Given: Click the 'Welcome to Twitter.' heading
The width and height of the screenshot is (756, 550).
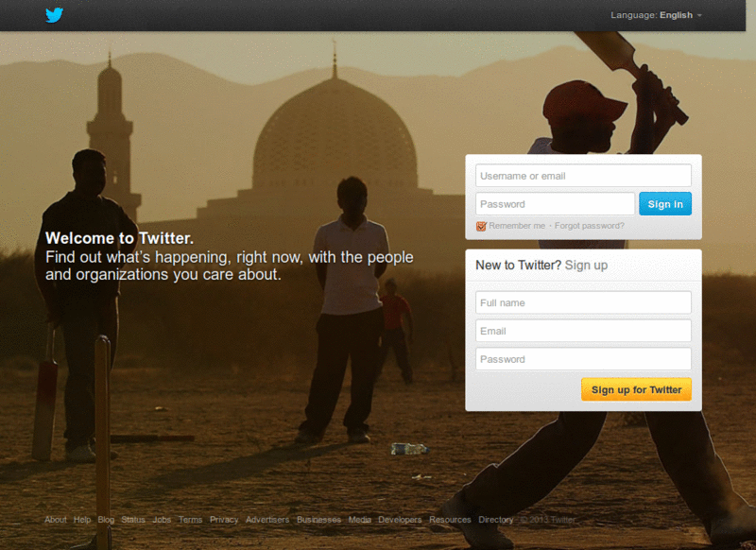Looking at the screenshot, I should coord(119,238).
